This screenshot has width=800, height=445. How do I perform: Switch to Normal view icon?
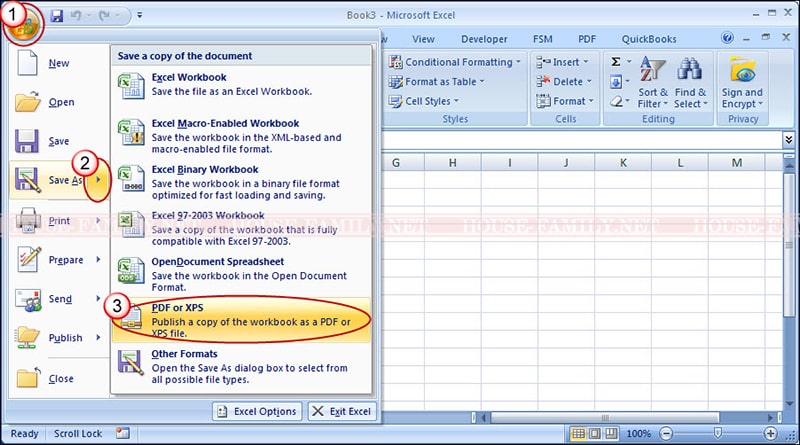(x=578, y=434)
